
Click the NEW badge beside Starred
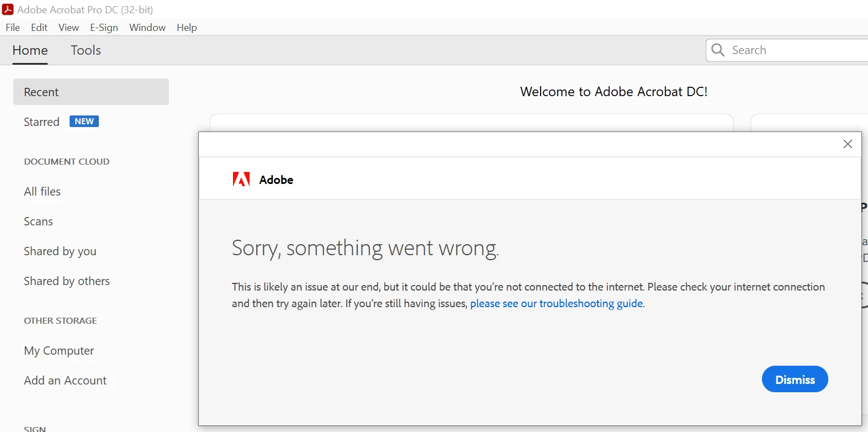coord(84,122)
